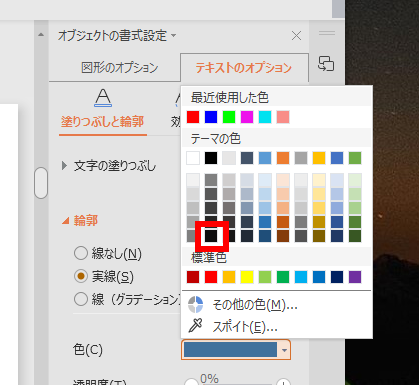Choose green theme color in top row
This screenshot has height=385, width=419.
coord(355,158)
